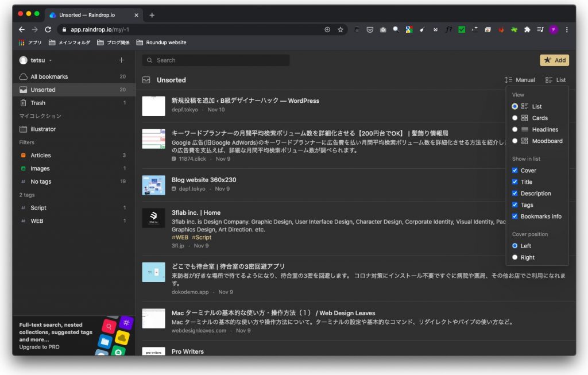The width and height of the screenshot is (588, 375).
Task: Click the Headlines view lines icon
Action: [x=525, y=129]
